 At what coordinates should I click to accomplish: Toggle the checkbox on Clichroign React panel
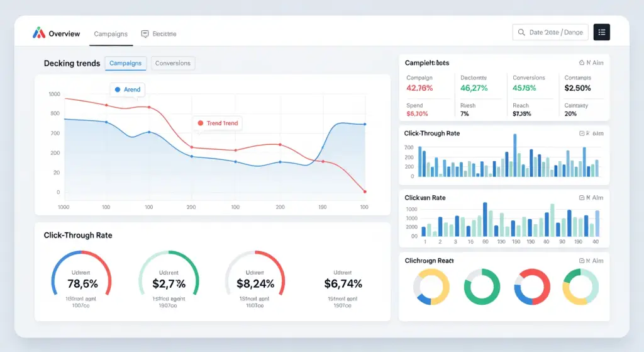(x=582, y=261)
